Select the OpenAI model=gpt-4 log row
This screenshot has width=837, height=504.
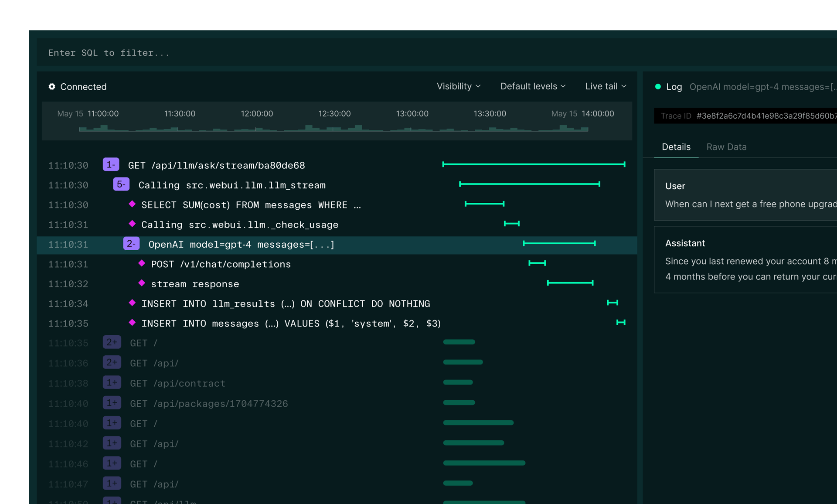coord(242,245)
